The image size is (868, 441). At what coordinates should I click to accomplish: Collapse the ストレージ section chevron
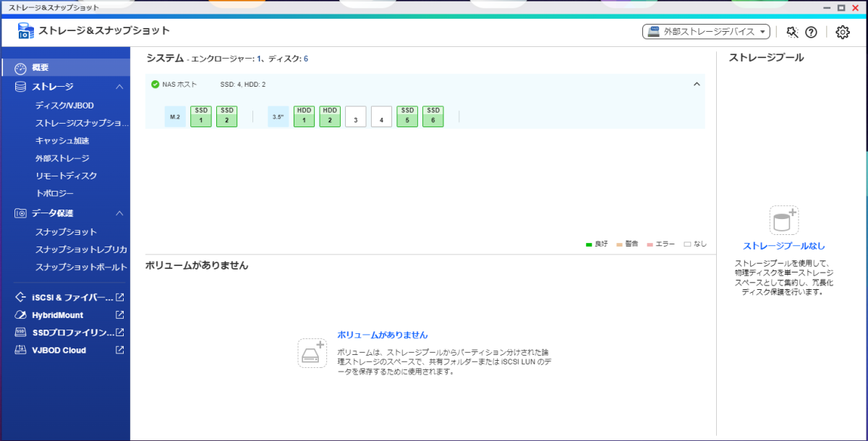120,87
